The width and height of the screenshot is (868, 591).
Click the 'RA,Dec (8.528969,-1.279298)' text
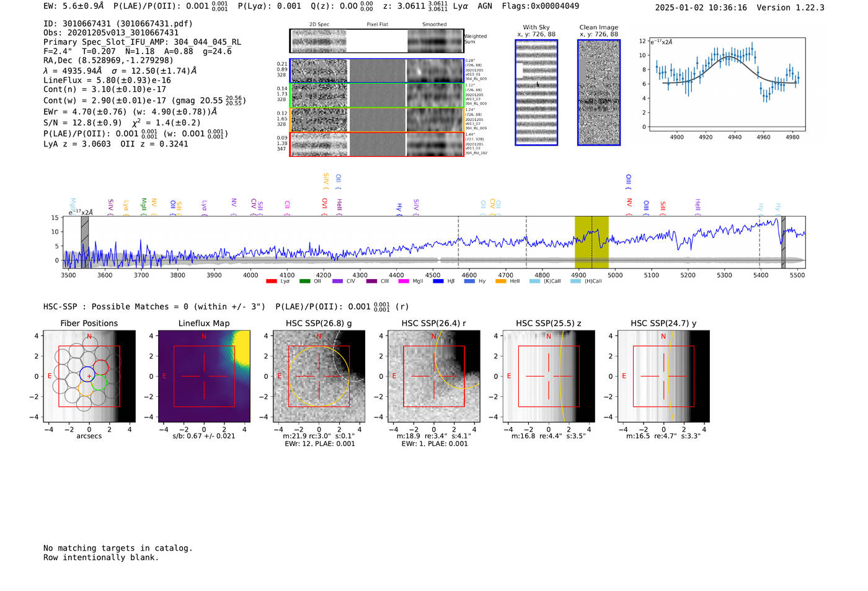pyautogui.click(x=108, y=60)
